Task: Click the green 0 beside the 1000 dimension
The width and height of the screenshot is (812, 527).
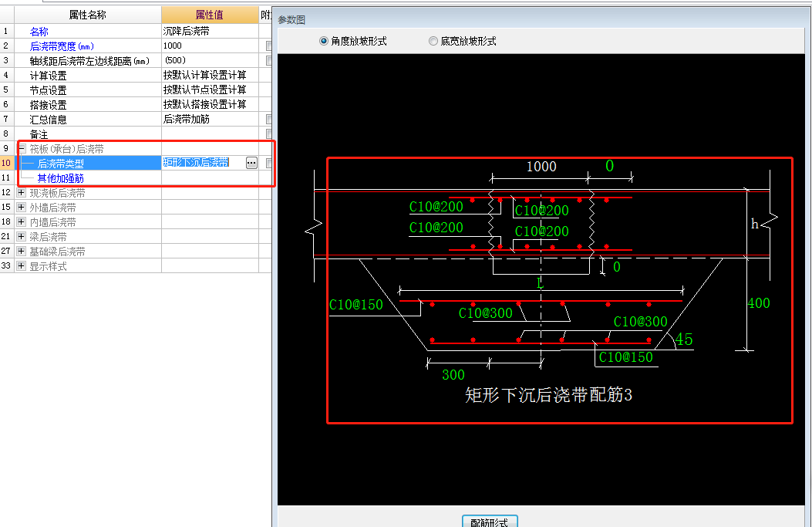Action: click(x=609, y=166)
